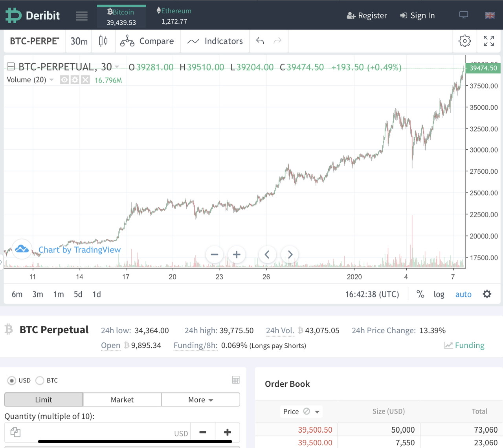The width and height of the screenshot is (503, 448).
Task: Open chart settings gear in toolbar
Action: [x=464, y=41]
